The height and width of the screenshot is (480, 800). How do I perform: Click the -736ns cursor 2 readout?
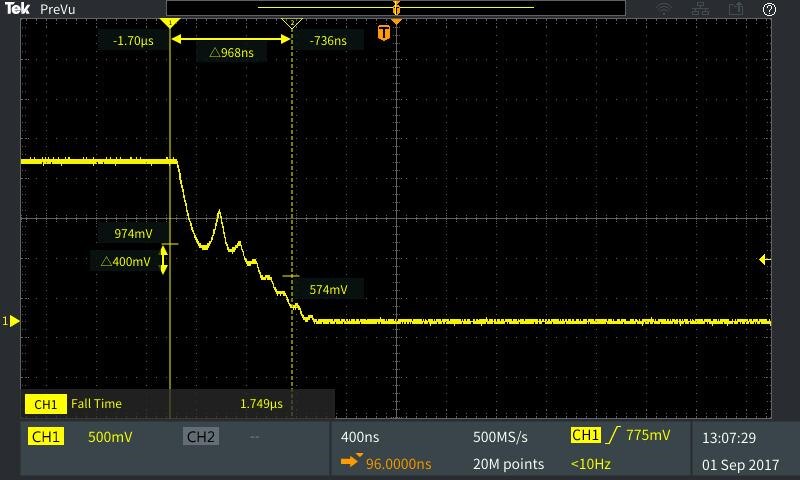point(328,41)
